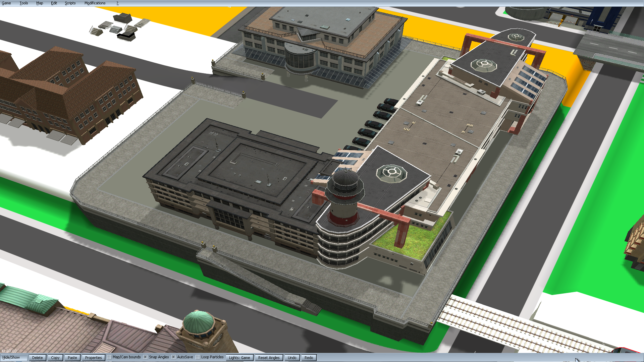Open the Map menu
Viewport: 644px width, 362px height.
pos(40,3)
